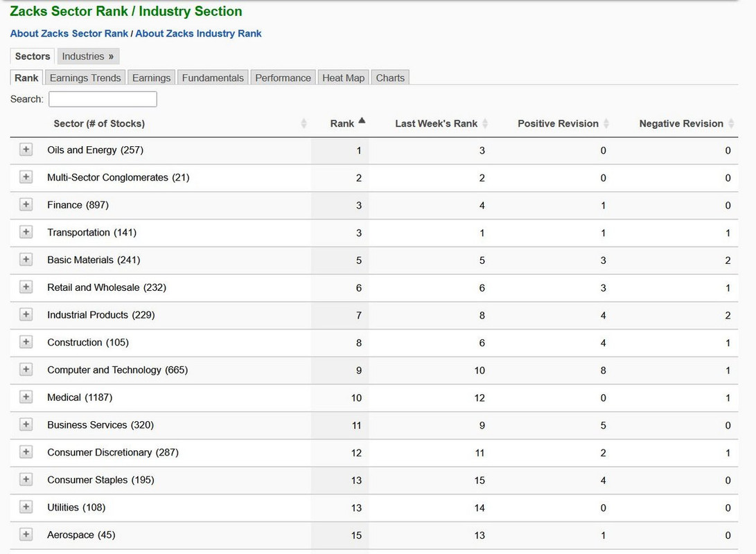Expand the Basic Materials sector row
Screen dimensions: 756x554
(26, 260)
